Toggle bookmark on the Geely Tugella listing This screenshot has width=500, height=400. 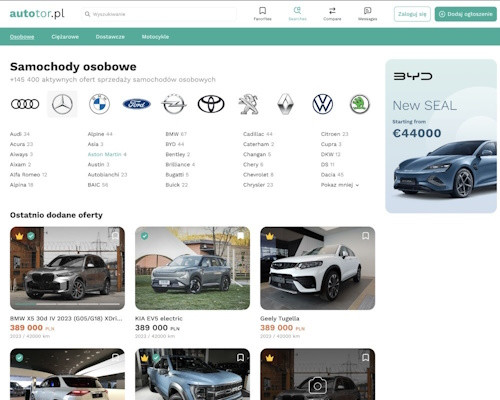pos(366,236)
